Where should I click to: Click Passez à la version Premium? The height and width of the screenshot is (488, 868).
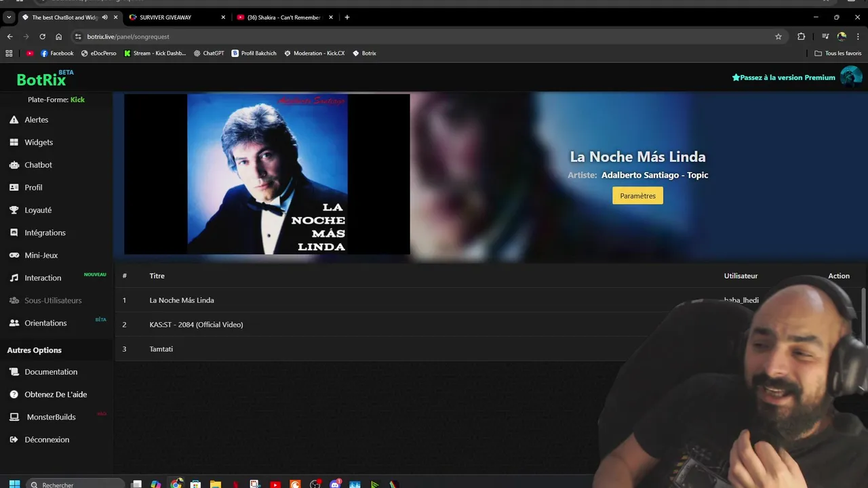click(x=783, y=77)
